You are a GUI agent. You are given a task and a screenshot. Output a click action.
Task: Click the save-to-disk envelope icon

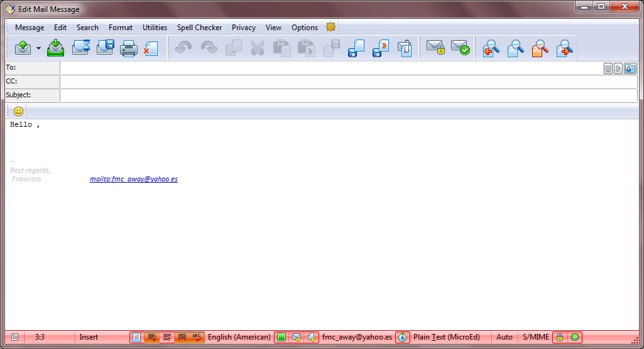pyautogui.click(x=105, y=48)
